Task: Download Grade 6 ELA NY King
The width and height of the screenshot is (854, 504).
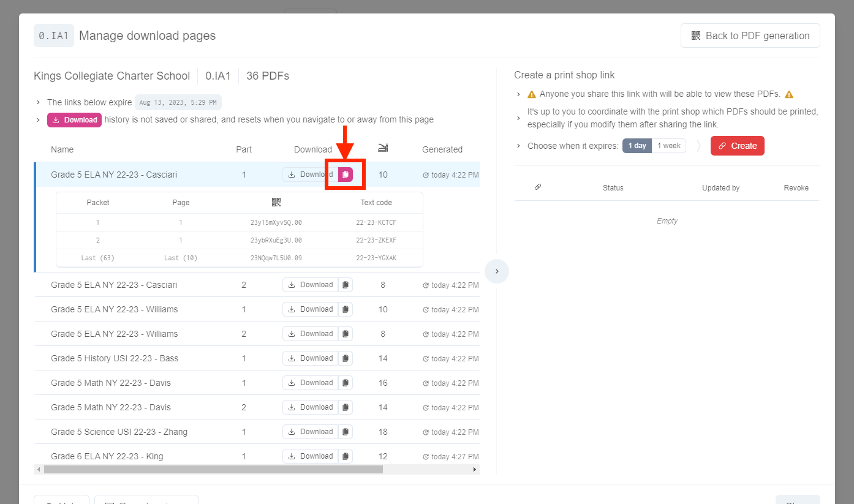Action: pyautogui.click(x=310, y=456)
